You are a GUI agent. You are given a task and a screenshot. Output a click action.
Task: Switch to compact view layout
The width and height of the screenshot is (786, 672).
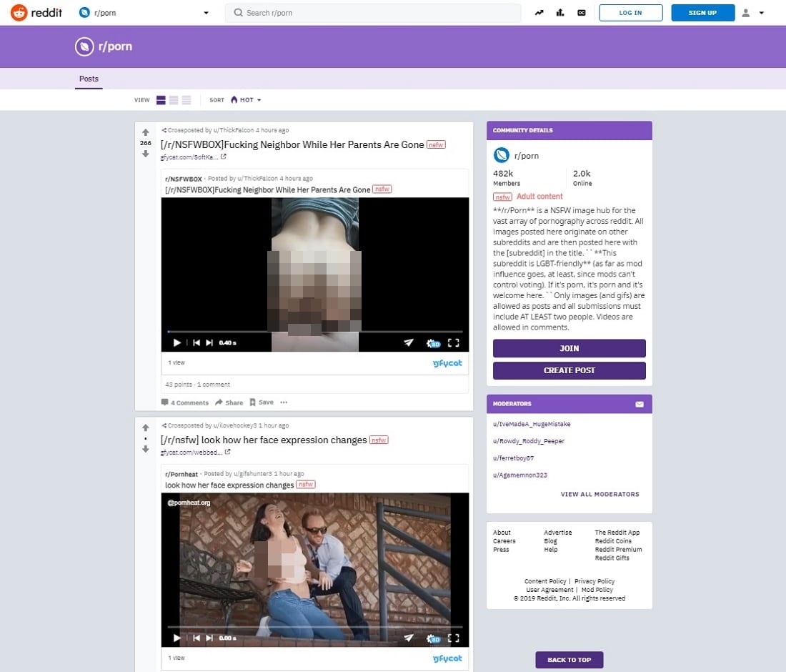[x=186, y=100]
